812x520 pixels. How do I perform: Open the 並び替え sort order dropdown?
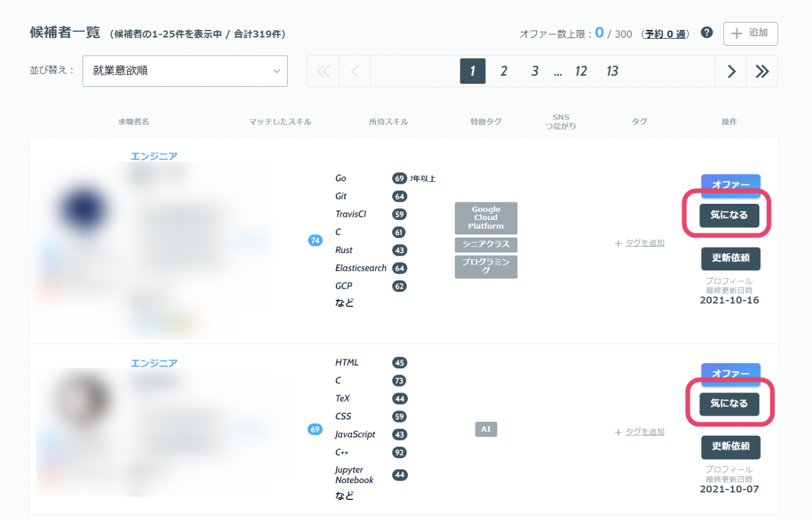click(185, 71)
